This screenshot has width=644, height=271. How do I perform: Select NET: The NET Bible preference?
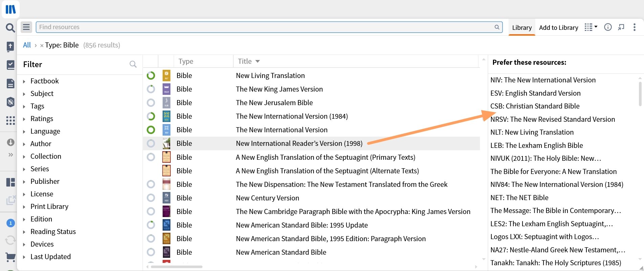519,198
